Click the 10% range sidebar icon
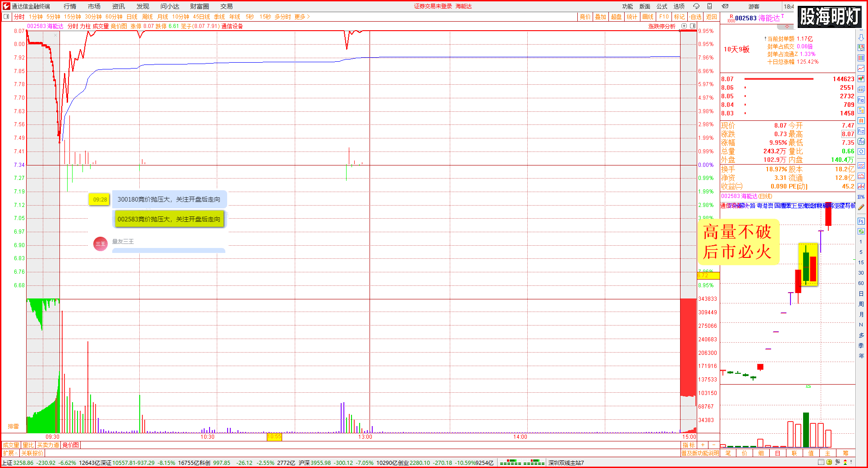 [861, 197]
